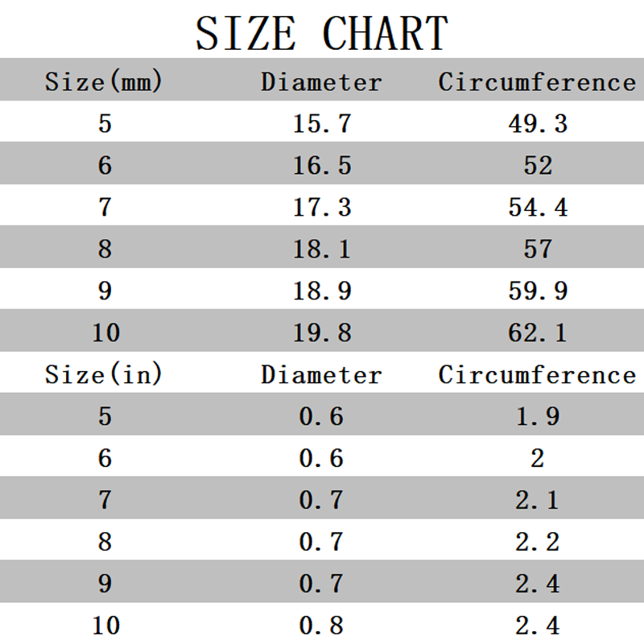
Task: Click the 49.3 circumference value
Action: pyautogui.click(x=538, y=123)
